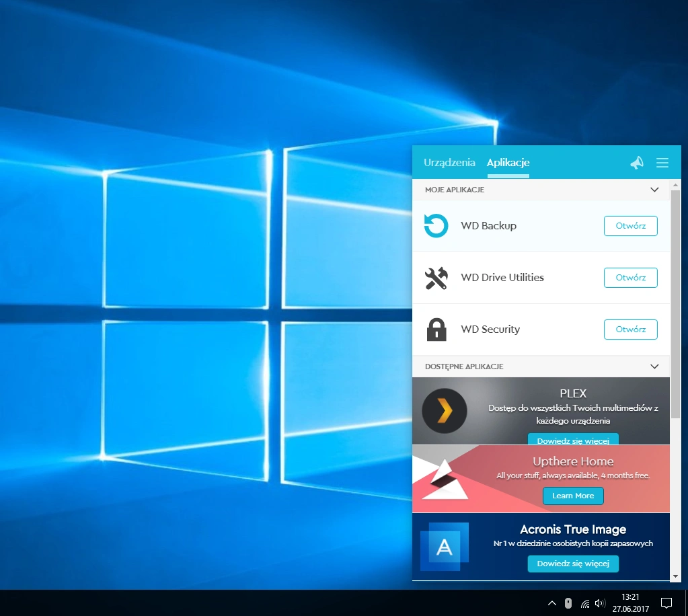Click the PLEX title text
Viewport: 688px width, 616px height.
(x=573, y=393)
